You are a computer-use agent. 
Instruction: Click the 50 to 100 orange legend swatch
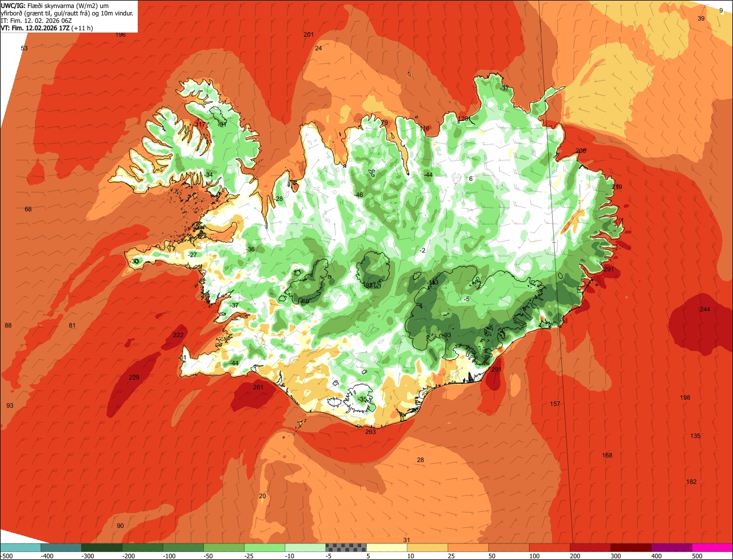[509, 547]
